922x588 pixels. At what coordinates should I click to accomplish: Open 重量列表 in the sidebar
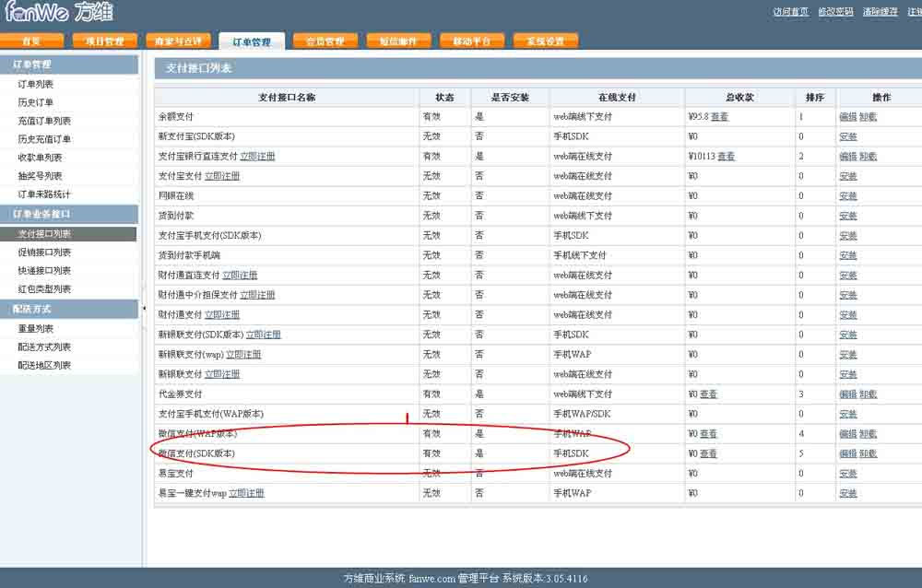(35, 328)
